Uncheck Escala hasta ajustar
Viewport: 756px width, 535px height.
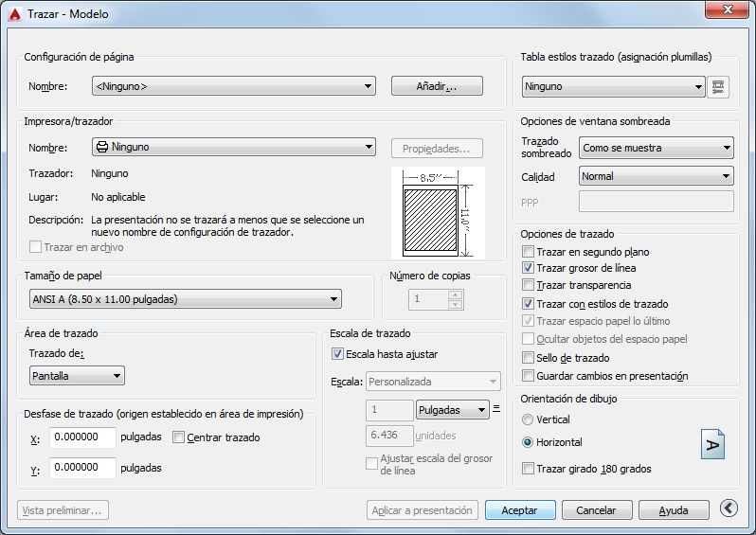337,354
